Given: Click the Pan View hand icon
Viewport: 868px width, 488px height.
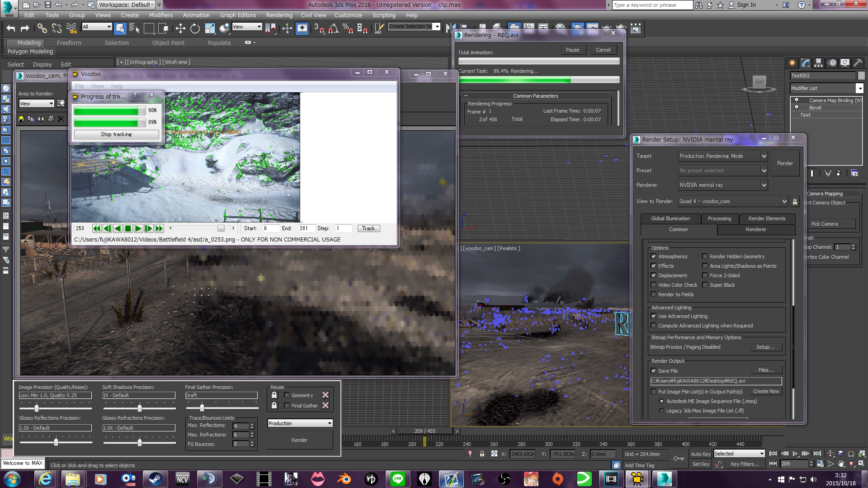Looking at the screenshot, I should (x=841, y=464).
